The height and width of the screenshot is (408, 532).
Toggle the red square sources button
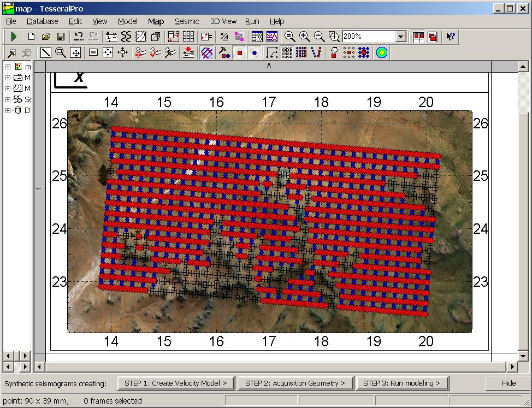pyautogui.click(x=239, y=53)
